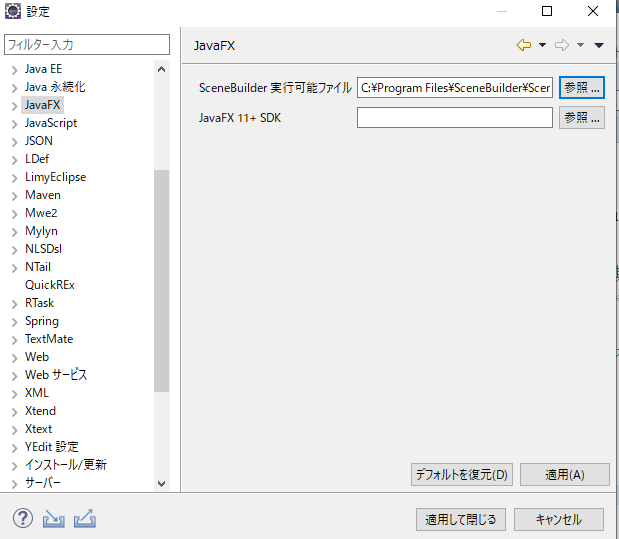Screen dimensions: 619x539
Task: Click the export preferences icon
Action: coord(84,518)
